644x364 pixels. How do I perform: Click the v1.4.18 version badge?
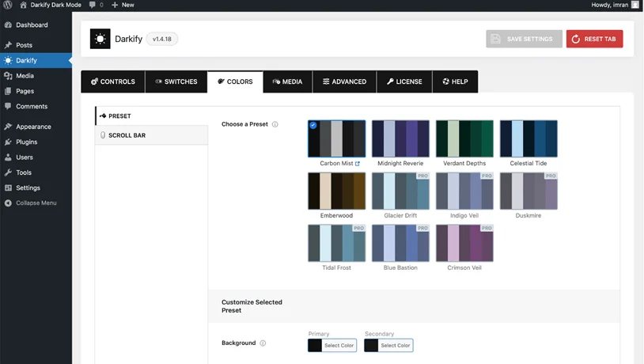pos(162,39)
